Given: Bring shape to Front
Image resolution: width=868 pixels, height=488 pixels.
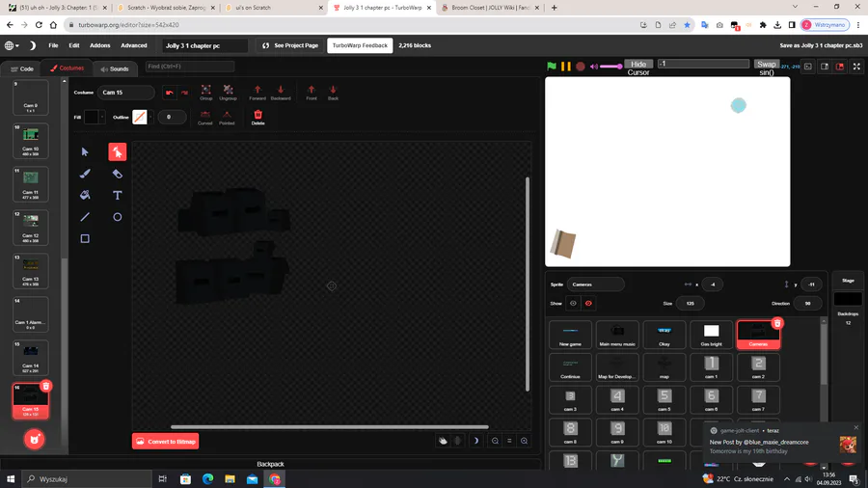Looking at the screenshot, I should tap(312, 93).
